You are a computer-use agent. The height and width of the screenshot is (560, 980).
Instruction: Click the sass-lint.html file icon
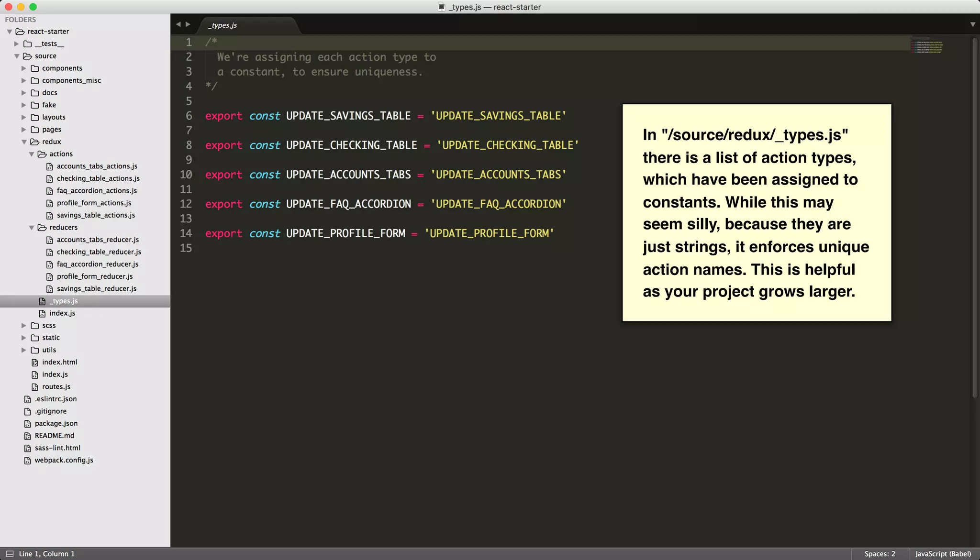coord(27,448)
